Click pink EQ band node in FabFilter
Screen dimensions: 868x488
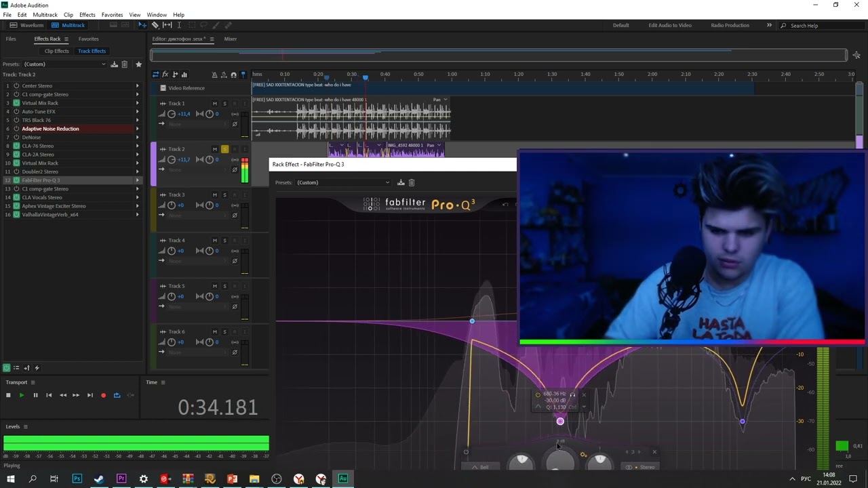pyautogui.click(x=560, y=422)
